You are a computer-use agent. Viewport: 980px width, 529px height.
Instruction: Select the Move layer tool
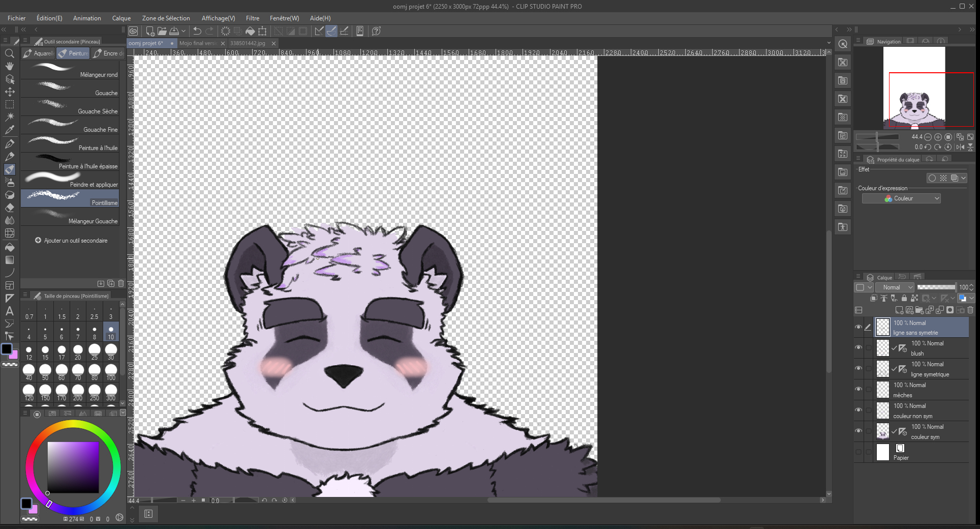pos(9,92)
